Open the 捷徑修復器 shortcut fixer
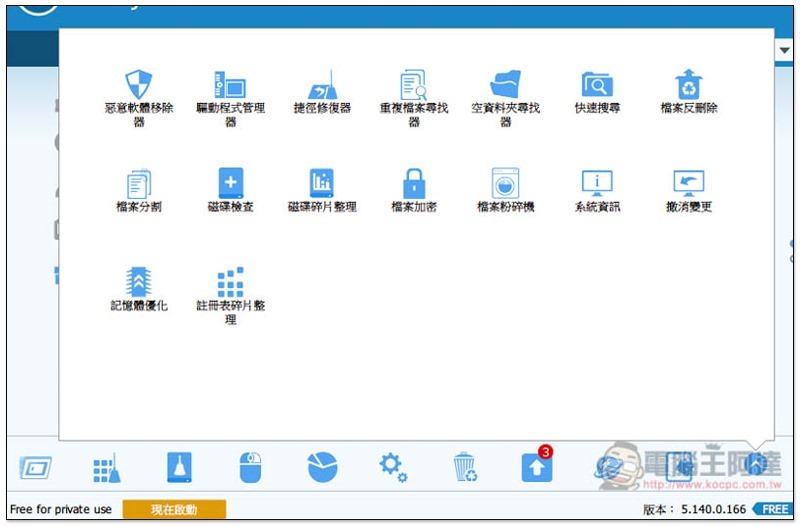The image size is (800, 526). tap(322, 86)
